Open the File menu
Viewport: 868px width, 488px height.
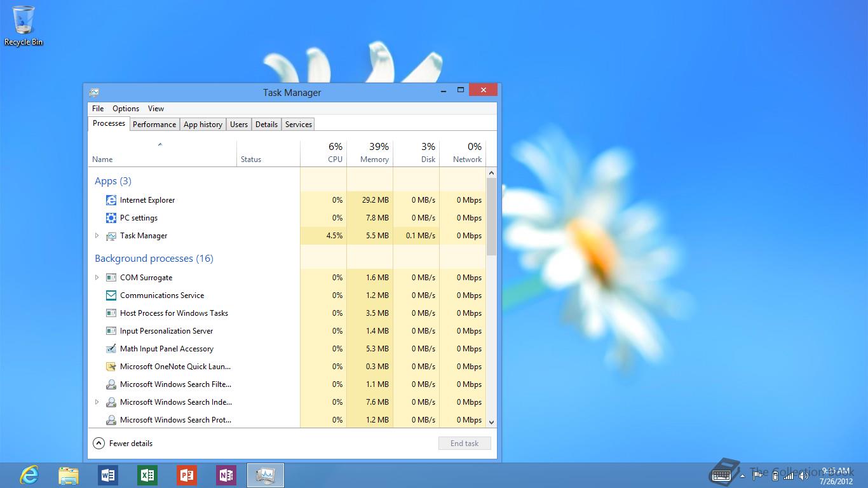(x=98, y=109)
